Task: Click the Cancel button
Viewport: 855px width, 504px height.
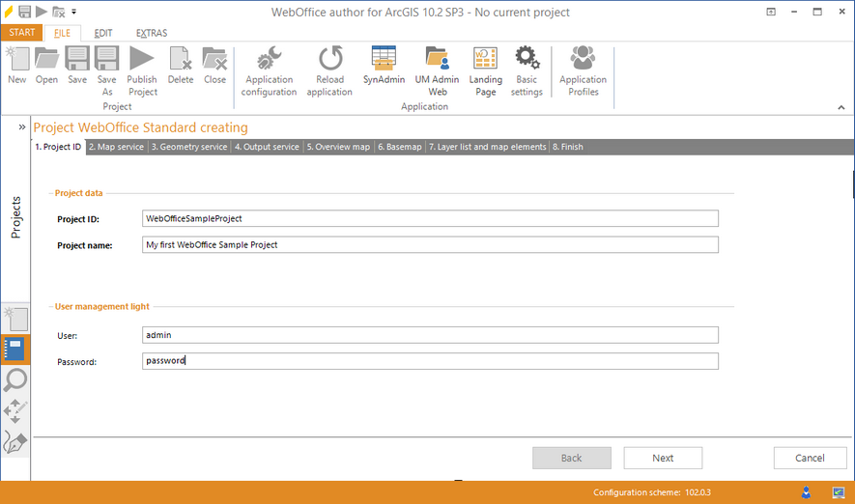Action: click(x=810, y=459)
